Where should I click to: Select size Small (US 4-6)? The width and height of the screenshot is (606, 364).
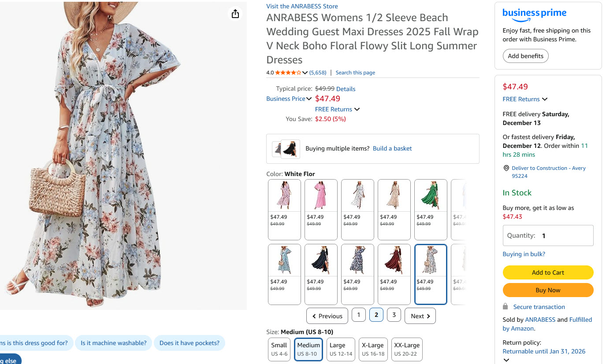pyautogui.click(x=279, y=349)
